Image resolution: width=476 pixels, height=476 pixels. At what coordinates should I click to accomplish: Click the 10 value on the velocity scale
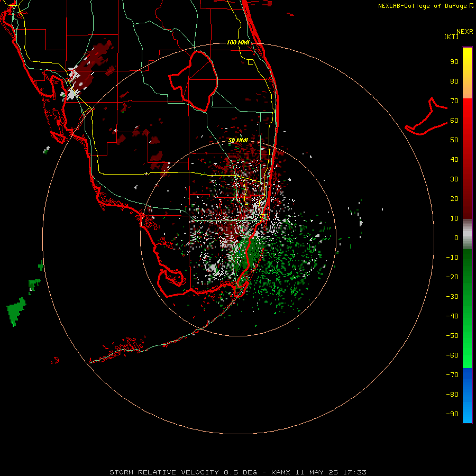454,218
